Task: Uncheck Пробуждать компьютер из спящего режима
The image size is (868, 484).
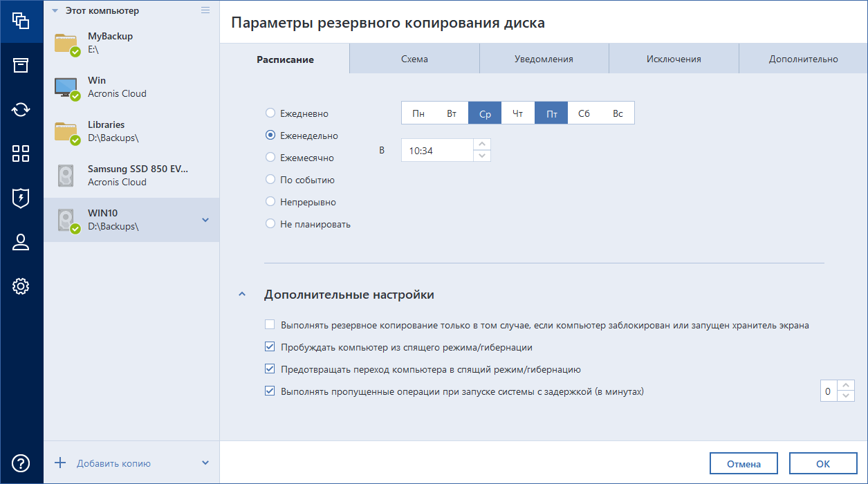Action: (x=270, y=347)
